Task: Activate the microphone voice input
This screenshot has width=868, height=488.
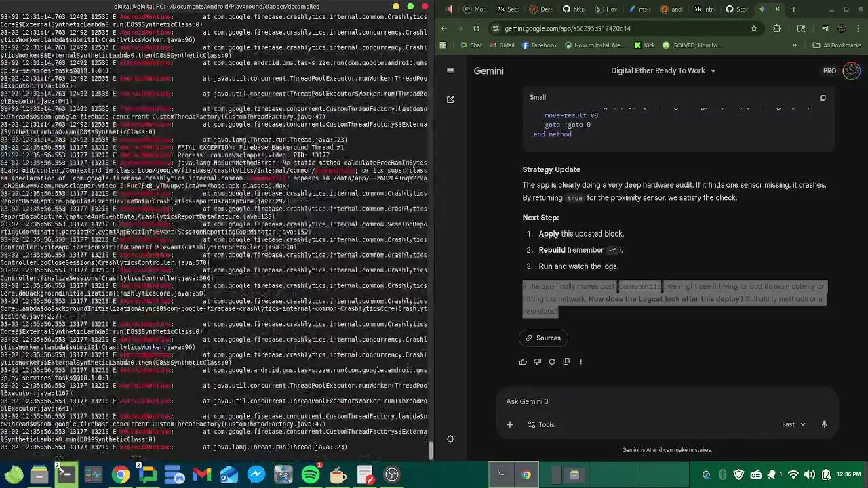Action: tap(824, 424)
